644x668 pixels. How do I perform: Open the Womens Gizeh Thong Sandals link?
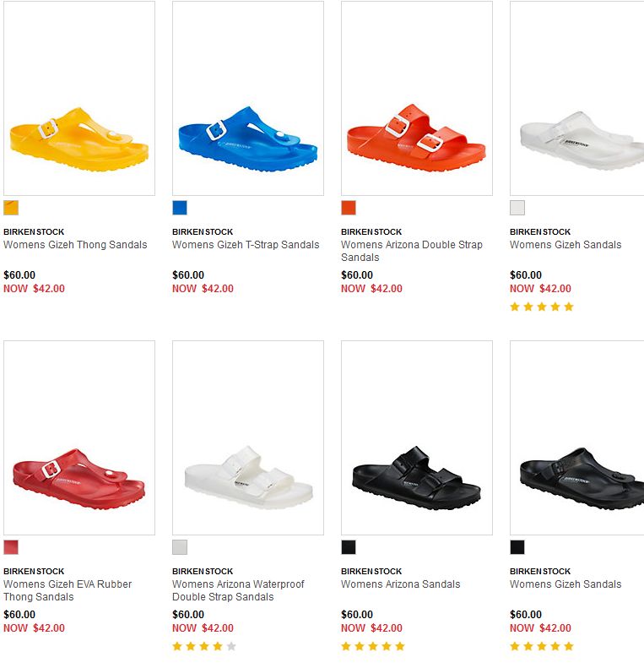(x=75, y=245)
